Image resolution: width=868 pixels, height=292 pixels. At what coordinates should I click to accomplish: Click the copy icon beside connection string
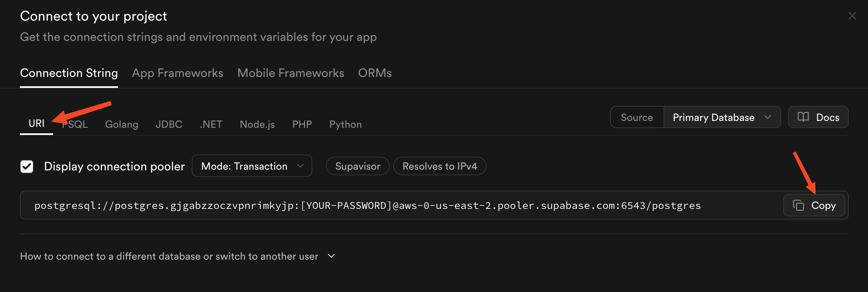click(x=798, y=205)
